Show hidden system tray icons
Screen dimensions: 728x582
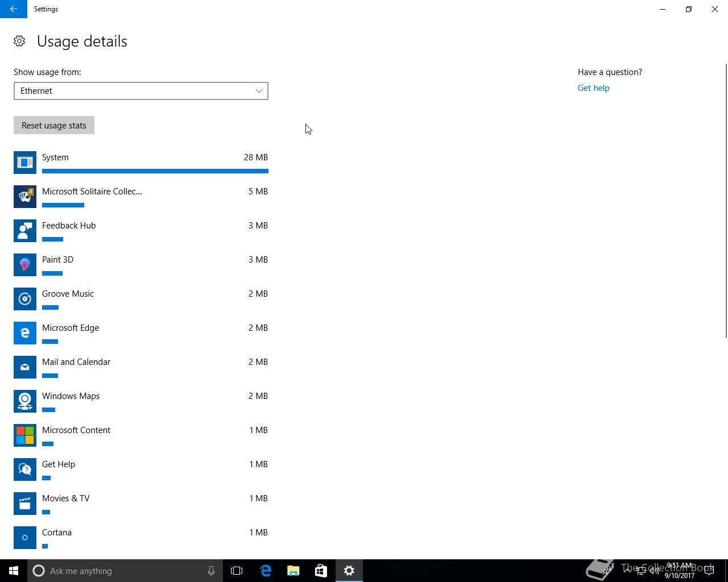coord(627,571)
